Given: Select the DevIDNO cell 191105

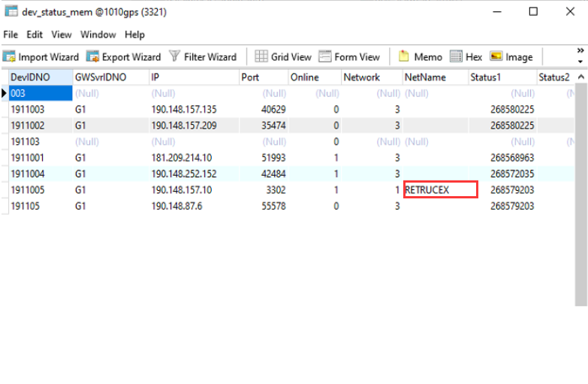Looking at the screenshot, I should click(x=41, y=206).
